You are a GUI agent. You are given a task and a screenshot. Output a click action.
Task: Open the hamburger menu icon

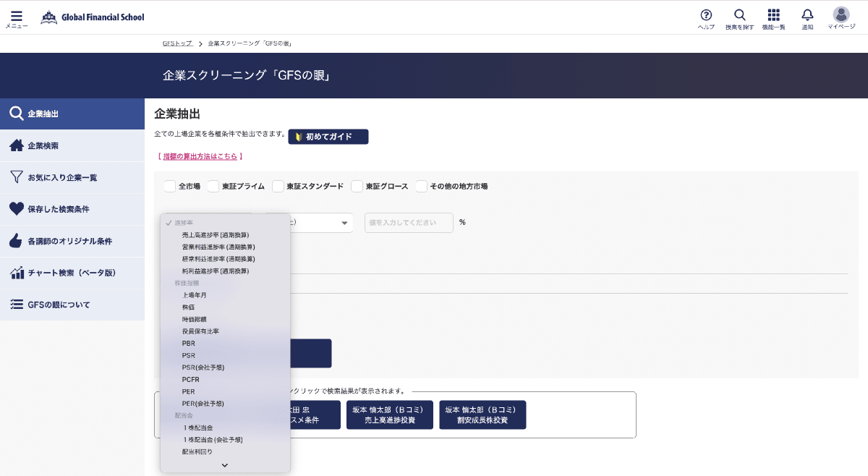[17, 15]
